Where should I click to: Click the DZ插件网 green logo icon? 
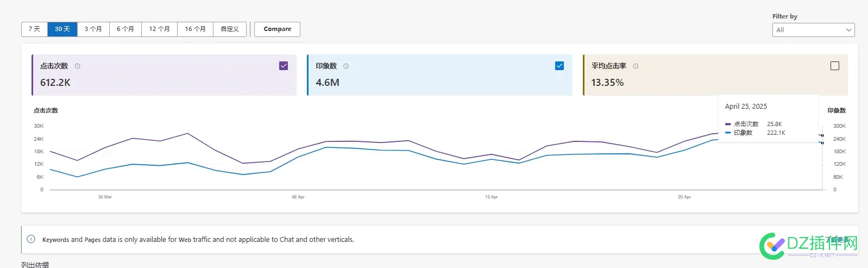click(772, 246)
